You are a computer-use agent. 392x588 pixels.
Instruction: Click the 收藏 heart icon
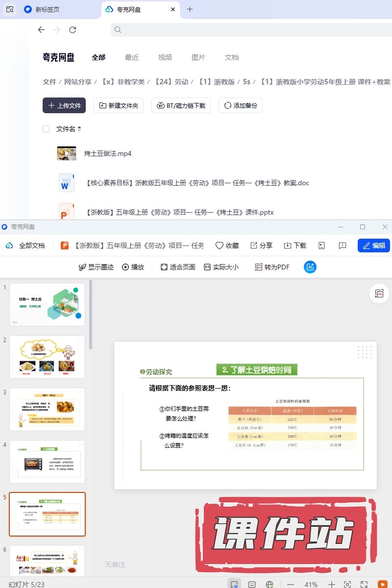220,245
